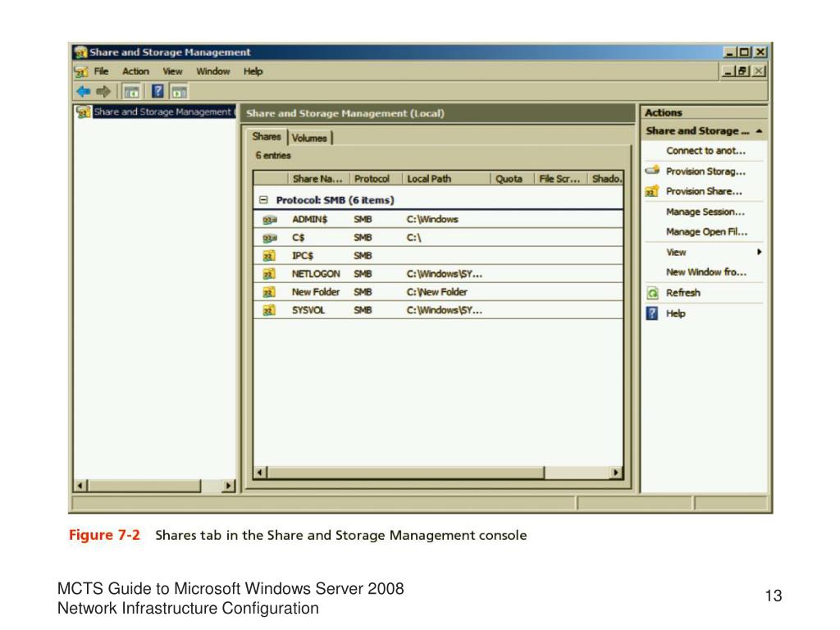Click the Help action label
This screenshot has height=630, width=840.
(676, 313)
